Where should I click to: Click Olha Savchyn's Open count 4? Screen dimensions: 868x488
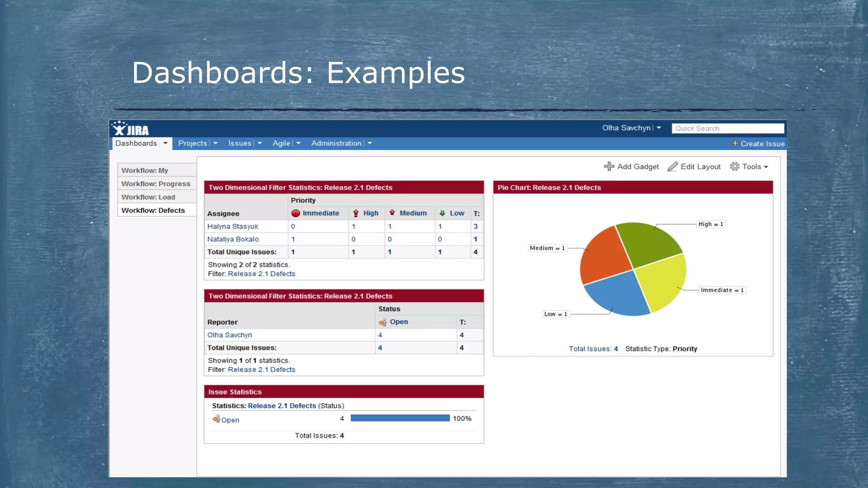(380, 335)
